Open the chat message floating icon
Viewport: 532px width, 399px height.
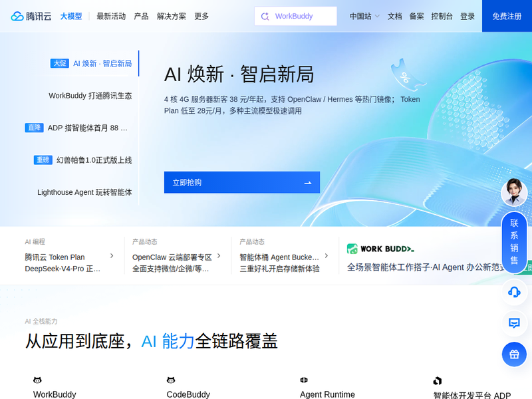click(x=514, y=323)
